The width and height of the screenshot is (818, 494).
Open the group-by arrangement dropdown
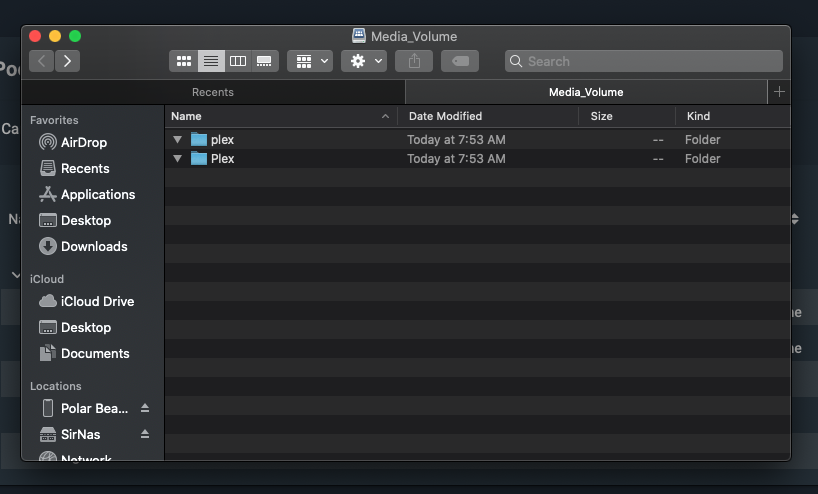(x=310, y=61)
